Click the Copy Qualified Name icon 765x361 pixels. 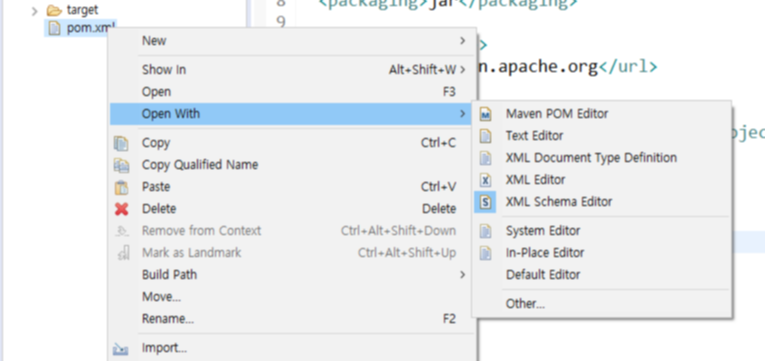point(121,165)
